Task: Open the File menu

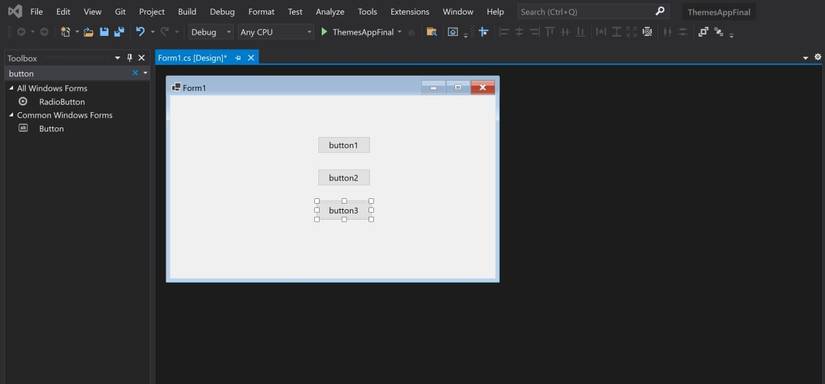Action: coord(36,12)
